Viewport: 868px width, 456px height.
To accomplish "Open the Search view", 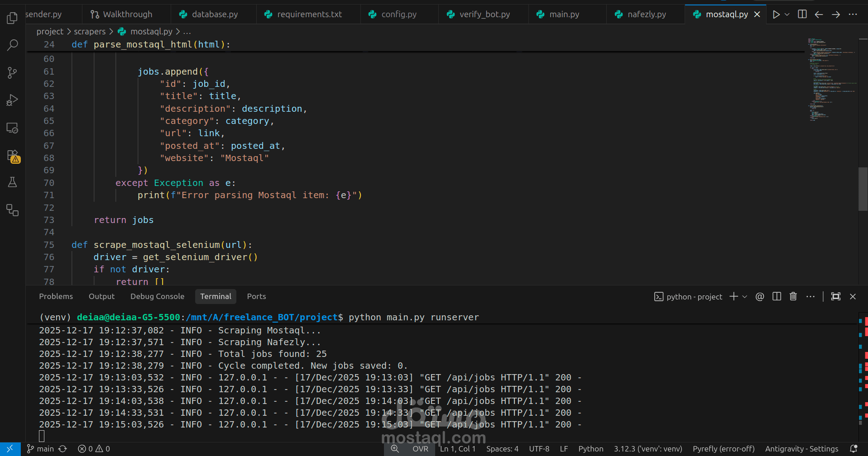I will [13, 45].
